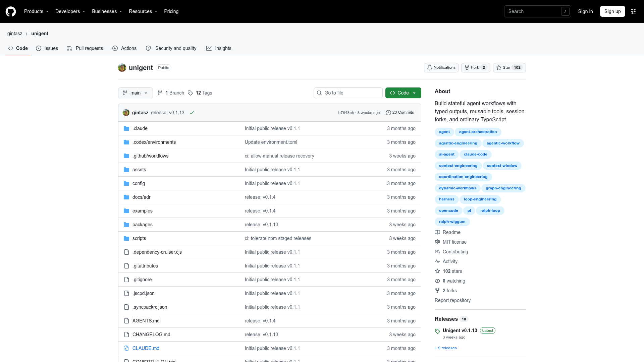This screenshot has height=362, width=644.
Task: Open the ralph-wiggum topic tag
Action: [452, 222]
